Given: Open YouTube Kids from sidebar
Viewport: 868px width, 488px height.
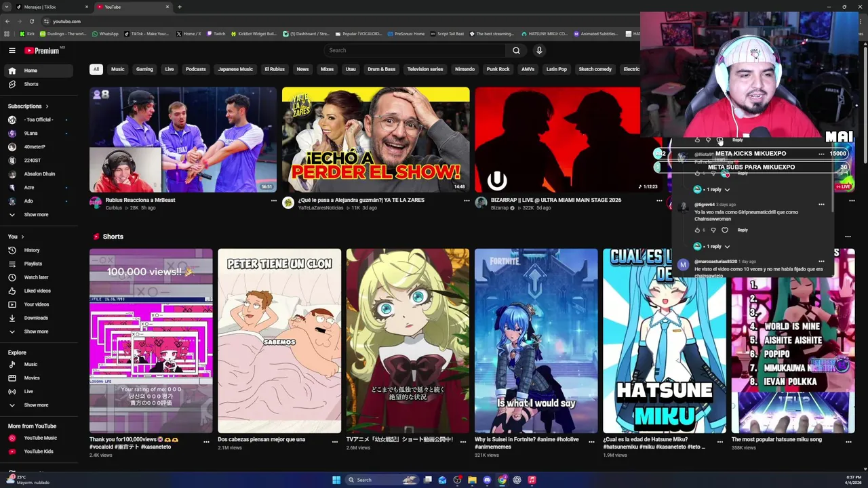Looking at the screenshot, I should point(38,451).
